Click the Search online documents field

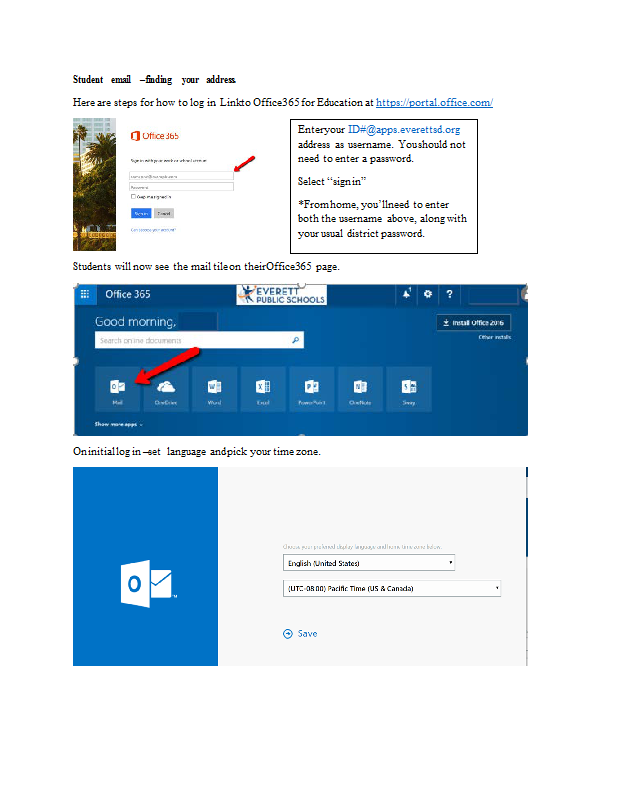click(199, 340)
